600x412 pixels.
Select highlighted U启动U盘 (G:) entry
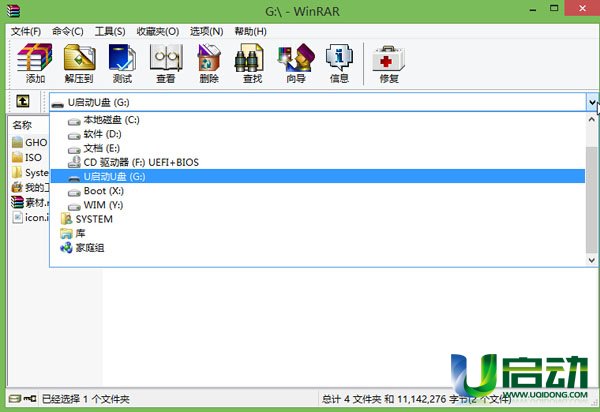[x=318, y=176]
